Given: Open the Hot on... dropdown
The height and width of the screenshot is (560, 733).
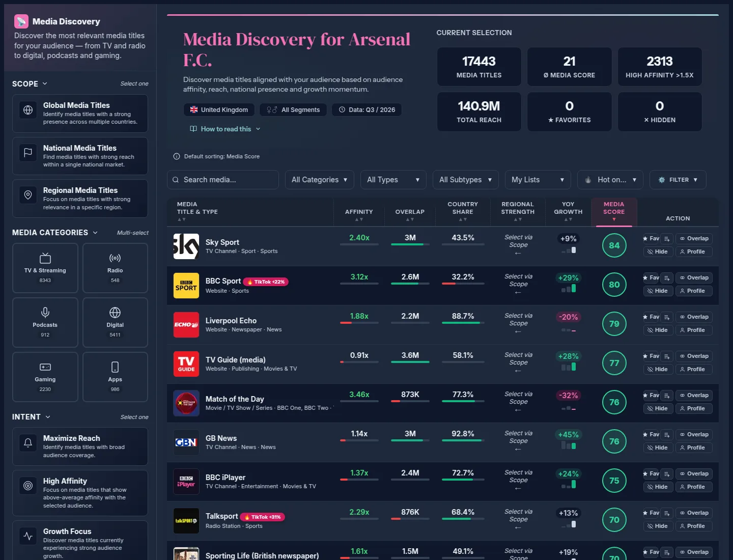Looking at the screenshot, I should (610, 180).
